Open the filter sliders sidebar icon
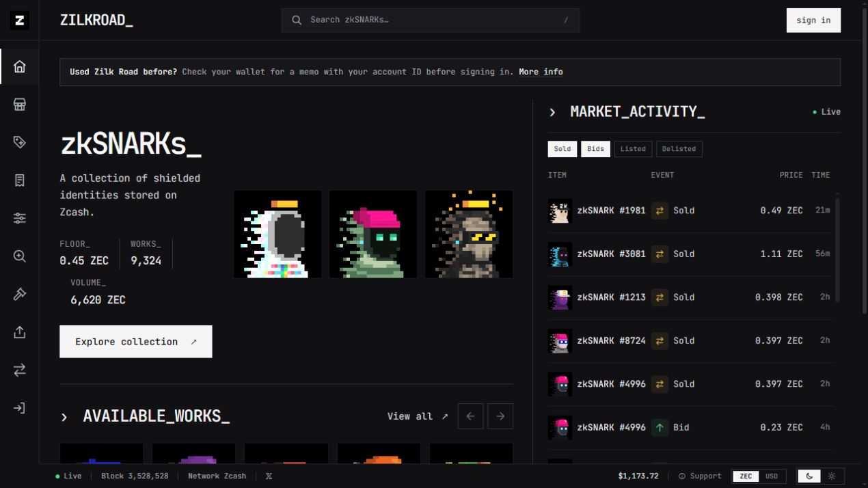The image size is (868, 488). tap(19, 218)
